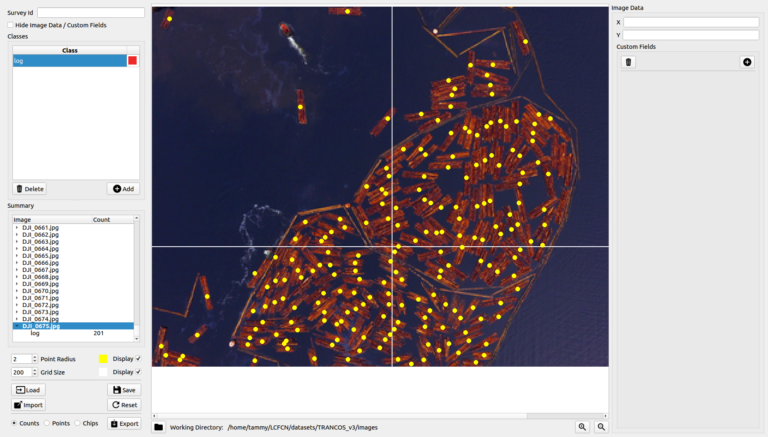The height and width of the screenshot is (437, 768).
Task: Enable Hide Image Data / Custom Fields checkbox
Action: [x=11, y=25]
